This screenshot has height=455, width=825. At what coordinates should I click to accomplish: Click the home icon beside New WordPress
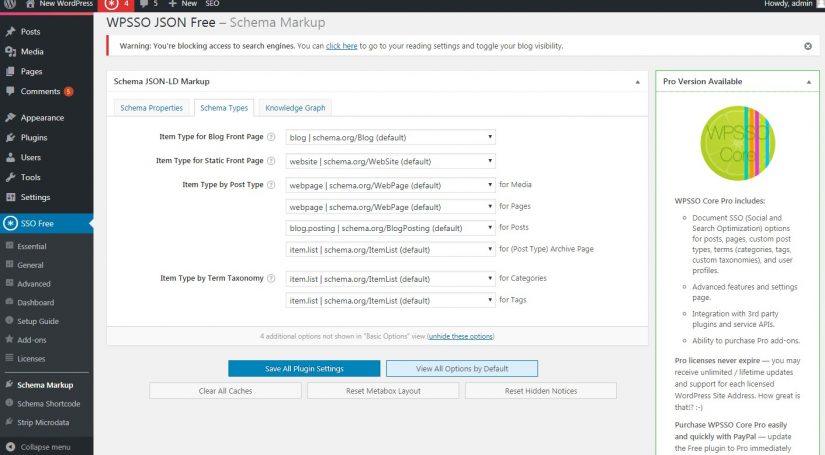(30, 4)
